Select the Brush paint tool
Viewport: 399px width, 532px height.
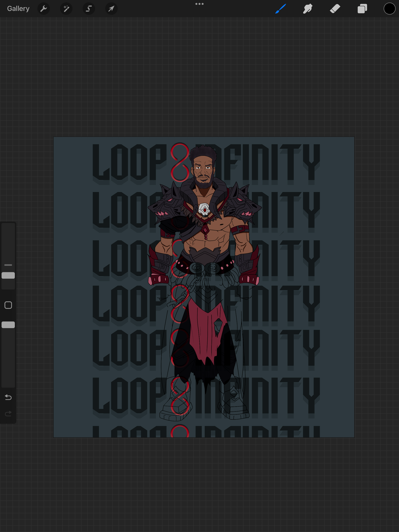coord(280,9)
